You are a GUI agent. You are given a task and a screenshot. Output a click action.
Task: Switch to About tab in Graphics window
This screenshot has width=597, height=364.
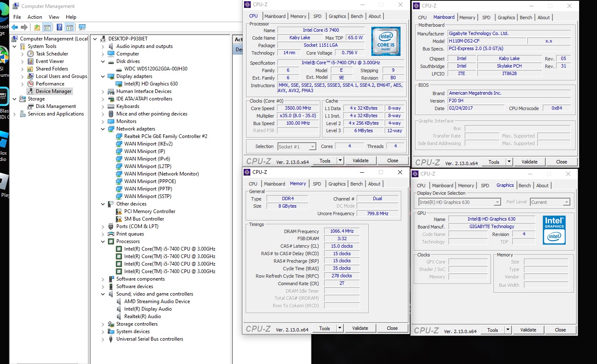542,186
